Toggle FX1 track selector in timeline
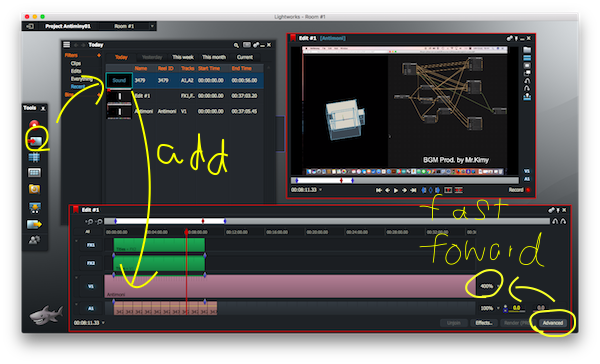 [x=91, y=245]
